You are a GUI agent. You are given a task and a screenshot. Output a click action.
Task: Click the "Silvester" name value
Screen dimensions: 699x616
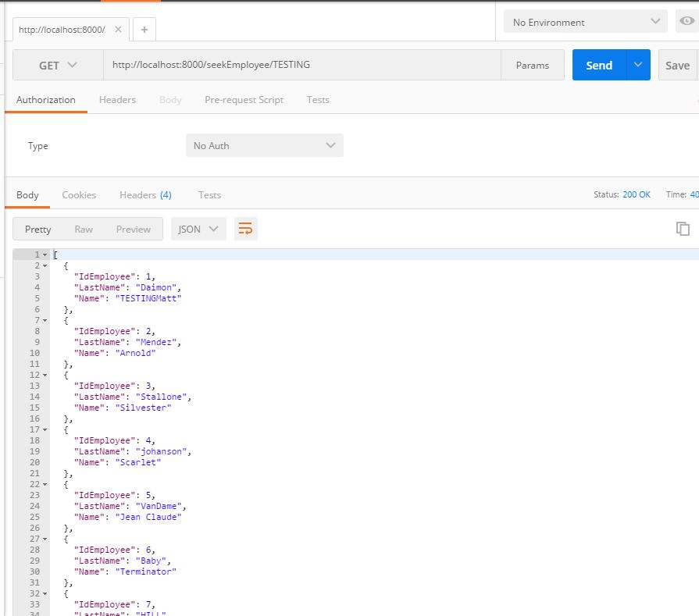coord(143,408)
